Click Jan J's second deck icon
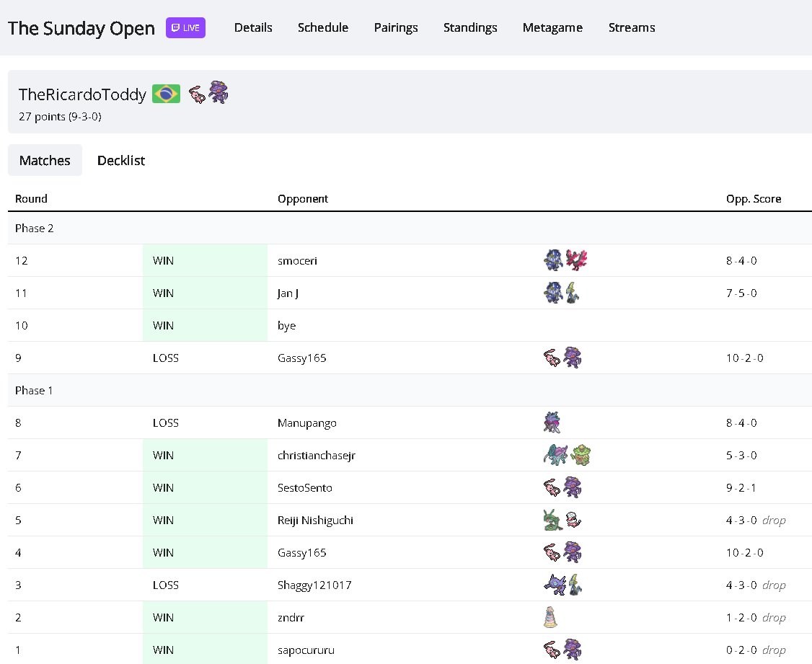This screenshot has height=664, width=812. pyautogui.click(x=573, y=293)
